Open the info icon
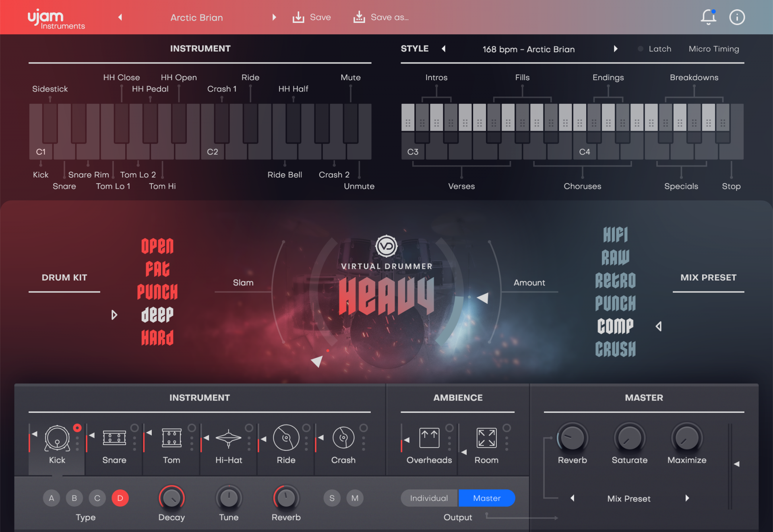773x532 pixels. (737, 17)
